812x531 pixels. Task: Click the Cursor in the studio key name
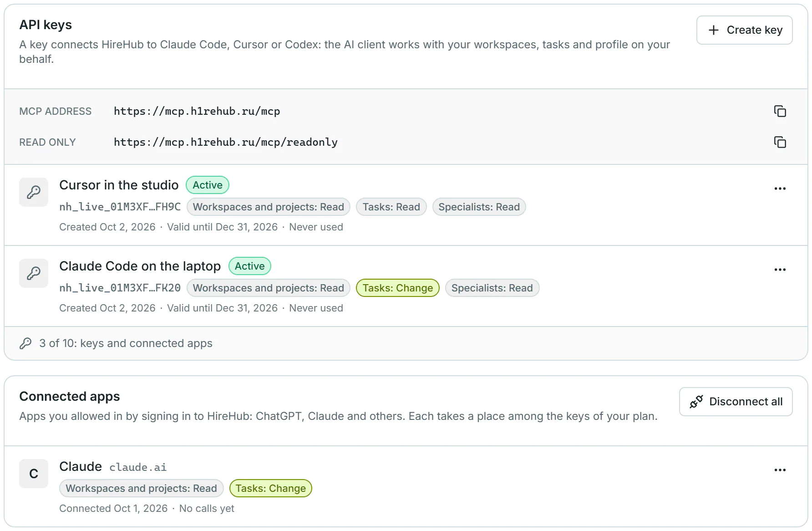(119, 185)
